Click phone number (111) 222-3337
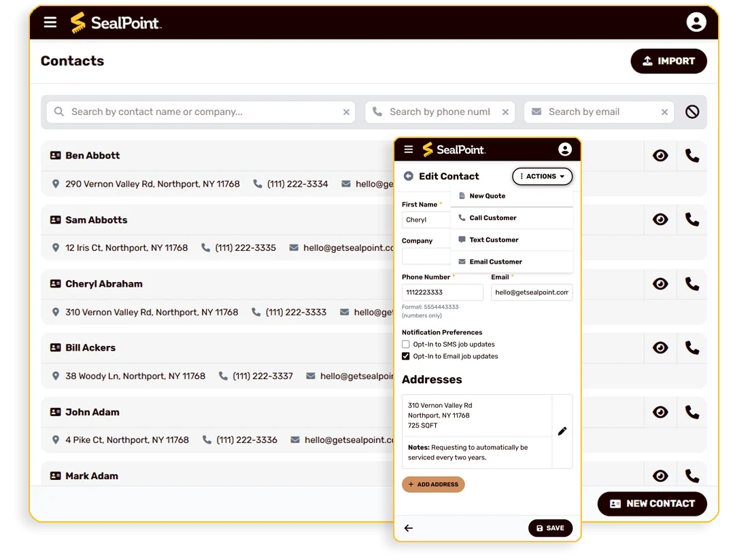The width and height of the screenshot is (748, 560). tap(263, 376)
